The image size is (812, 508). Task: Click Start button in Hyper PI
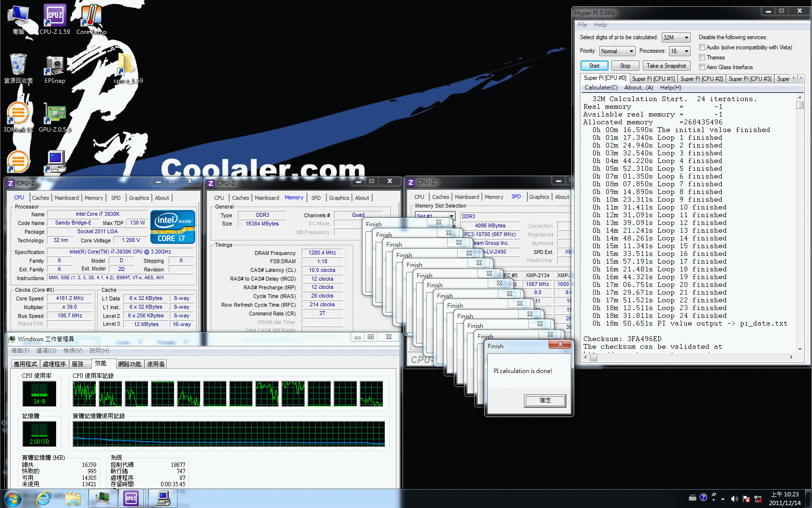coord(594,66)
